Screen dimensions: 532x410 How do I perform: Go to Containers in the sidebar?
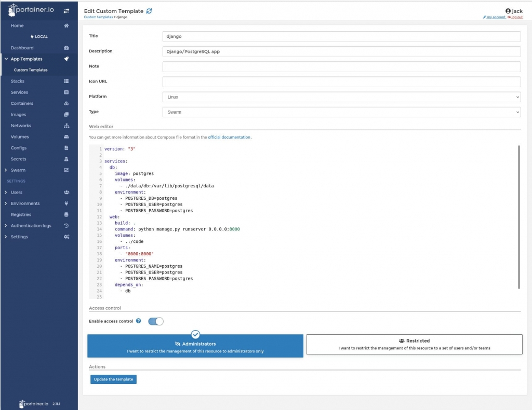[22, 103]
